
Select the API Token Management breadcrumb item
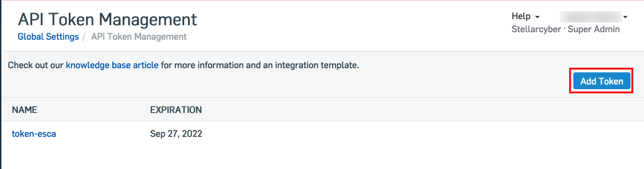pyautogui.click(x=139, y=36)
